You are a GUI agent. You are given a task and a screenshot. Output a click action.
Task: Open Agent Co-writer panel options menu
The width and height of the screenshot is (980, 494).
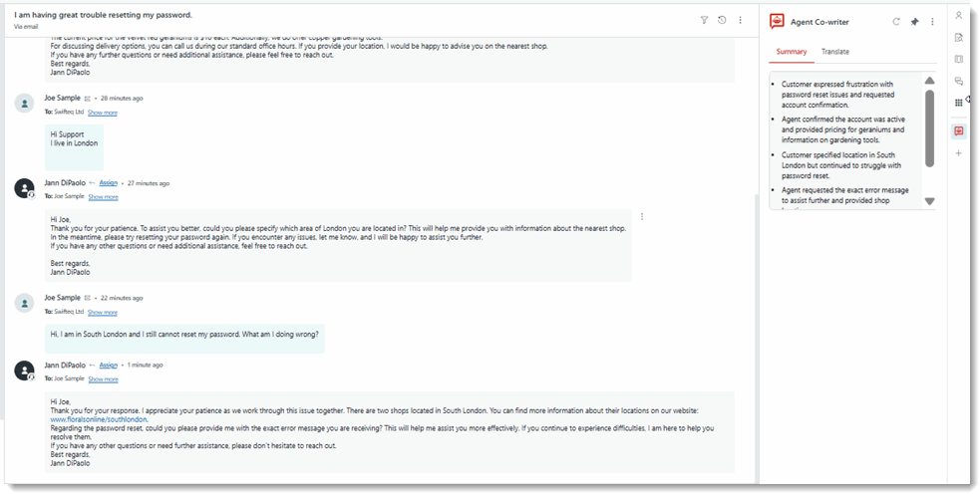tap(932, 21)
